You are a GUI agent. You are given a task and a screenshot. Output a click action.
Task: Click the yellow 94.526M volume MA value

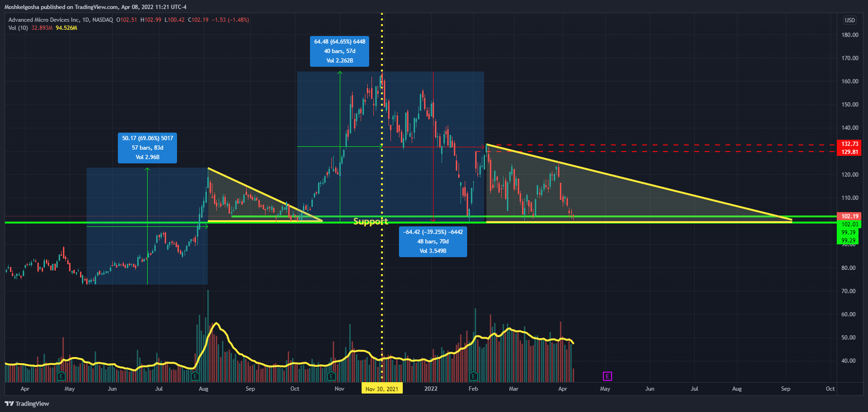pyautogui.click(x=67, y=28)
